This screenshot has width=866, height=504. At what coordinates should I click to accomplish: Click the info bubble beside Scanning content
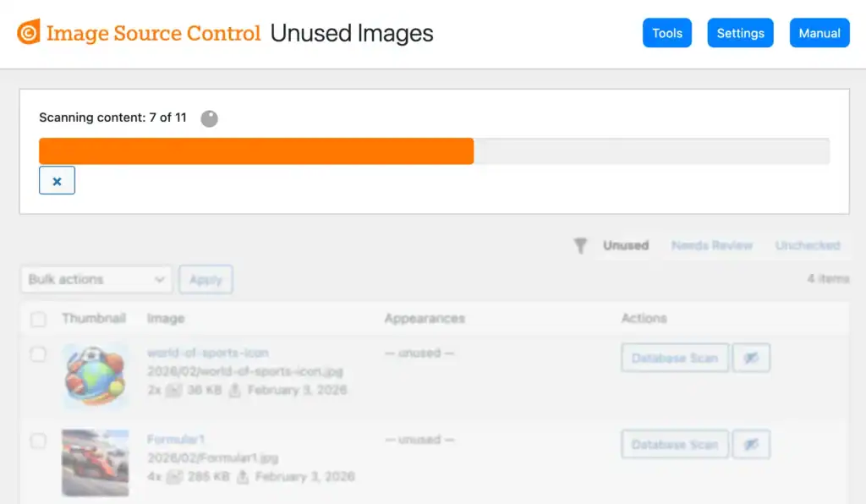tap(209, 118)
